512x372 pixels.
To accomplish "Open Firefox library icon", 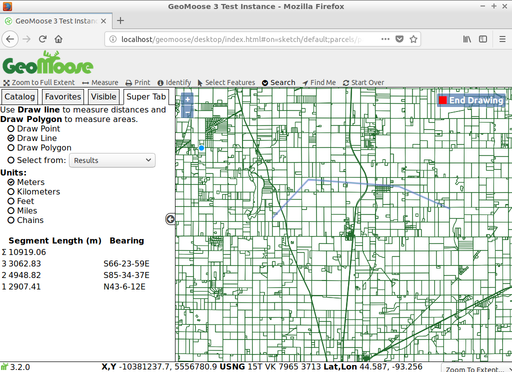I will 467,39.
